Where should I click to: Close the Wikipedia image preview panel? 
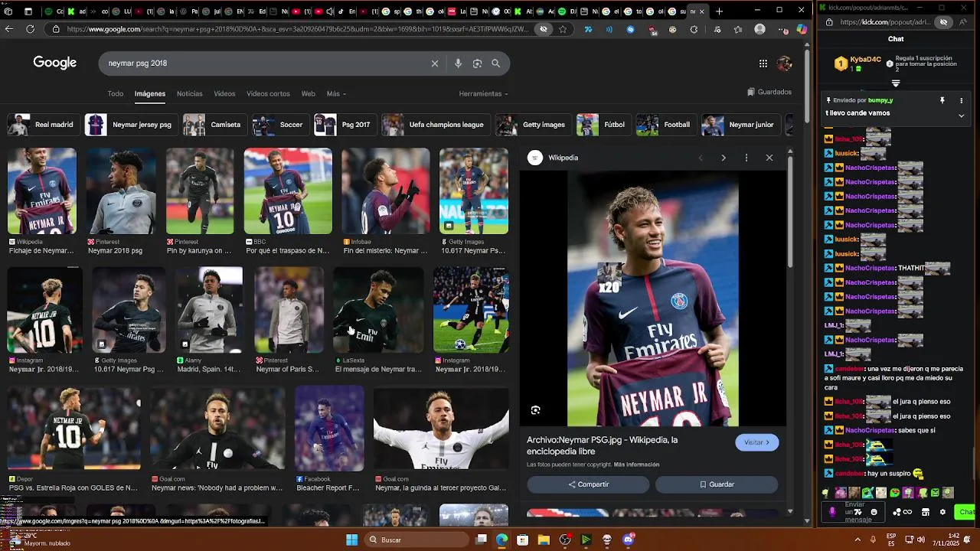pos(769,158)
